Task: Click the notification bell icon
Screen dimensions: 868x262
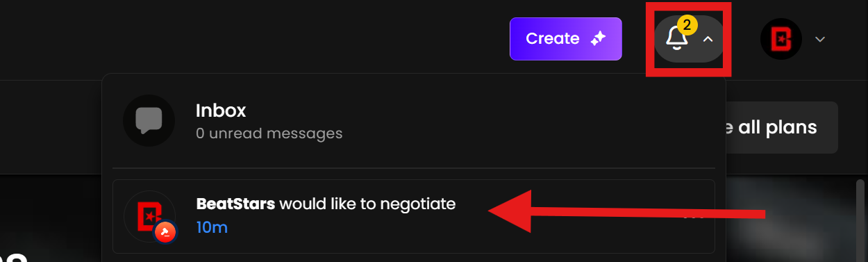Action: coord(676,38)
